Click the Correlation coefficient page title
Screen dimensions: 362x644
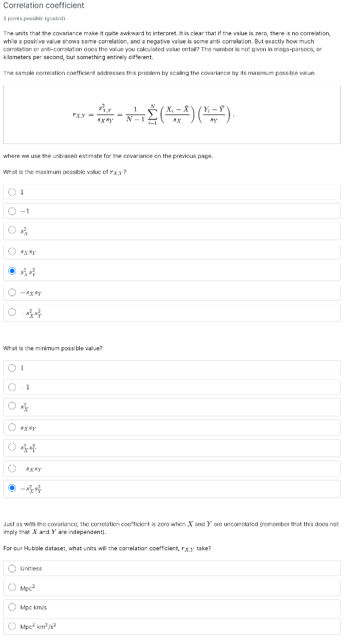tap(44, 6)
